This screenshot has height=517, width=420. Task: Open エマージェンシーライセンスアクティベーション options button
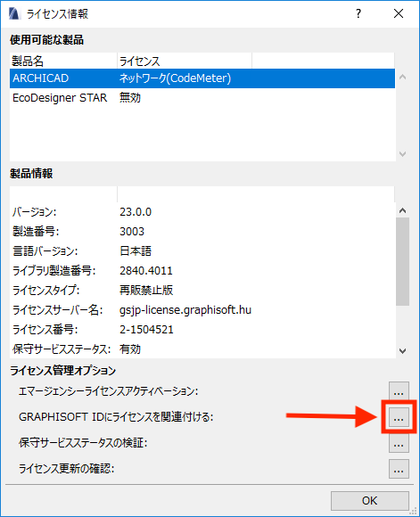[x=399, y=391]
